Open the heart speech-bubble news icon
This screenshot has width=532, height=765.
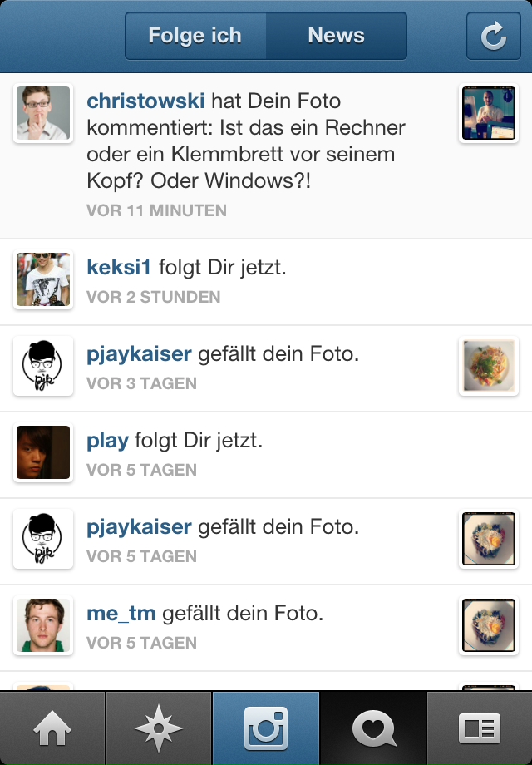[373, 728]
